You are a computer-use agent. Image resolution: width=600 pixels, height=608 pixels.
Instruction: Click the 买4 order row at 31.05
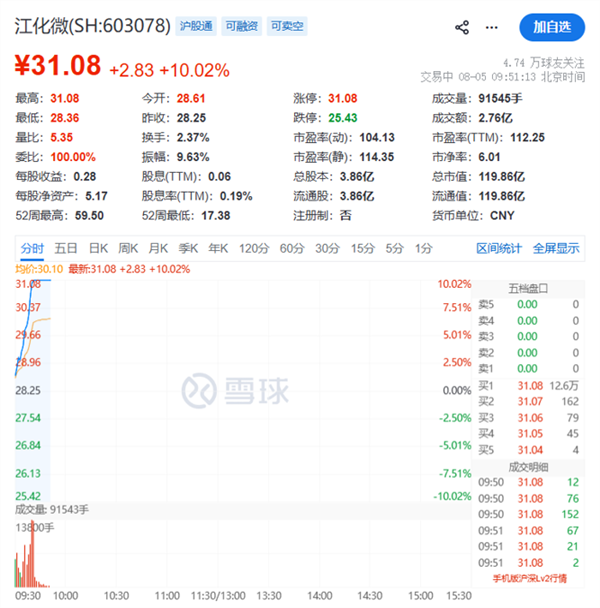pos(528,434)
